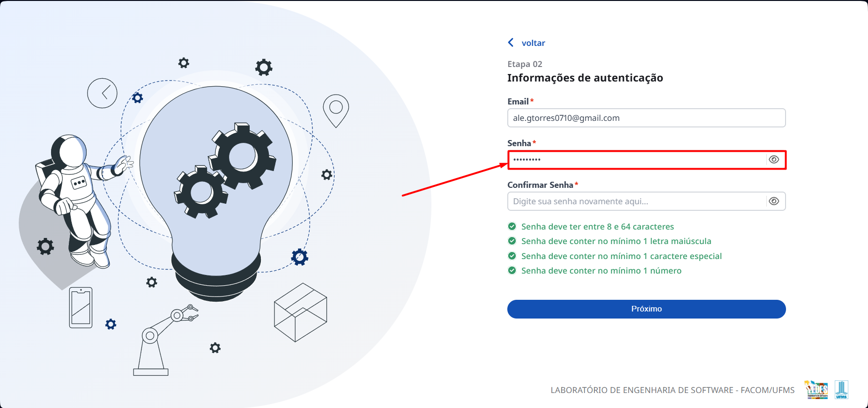Viewport: 868px width, 408px height.
Task: Click the Próximo button
Action: (646, 309)
